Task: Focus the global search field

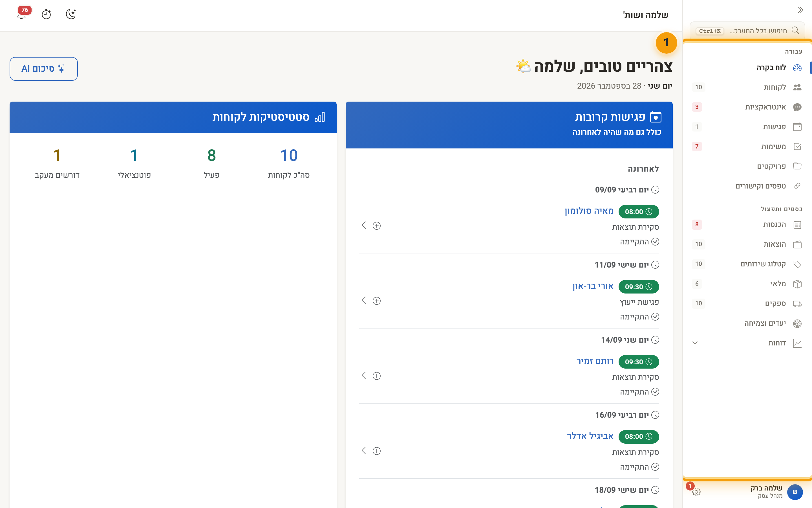Action: pos(747,30)
